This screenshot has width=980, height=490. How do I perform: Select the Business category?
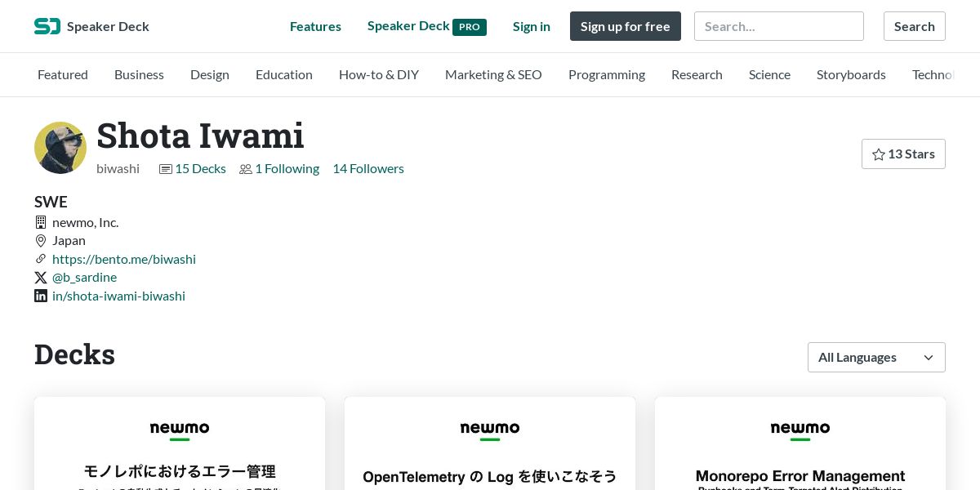click(x=139, y=74)
